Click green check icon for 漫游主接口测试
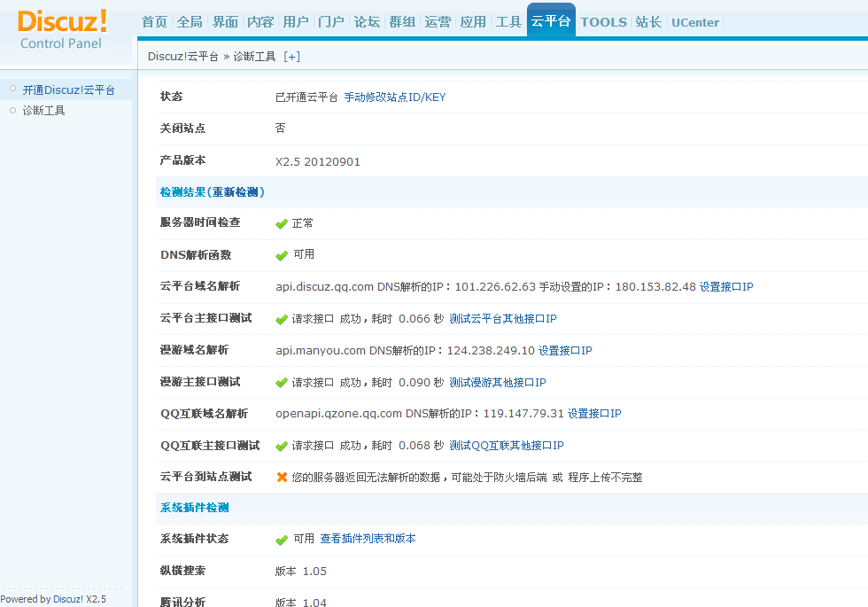868x607 pixels. [282, 383]
